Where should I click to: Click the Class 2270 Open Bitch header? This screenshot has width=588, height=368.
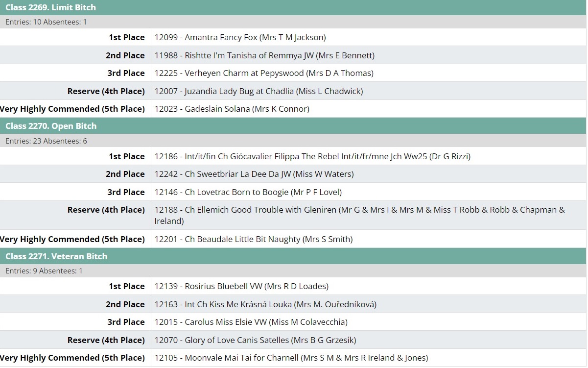click(51, 126)
